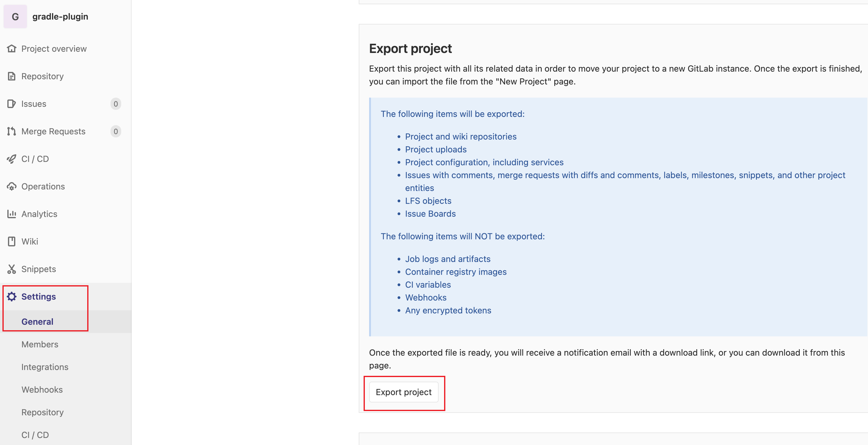
Task: Select the Settings menu item
Action: pos(39,297)
